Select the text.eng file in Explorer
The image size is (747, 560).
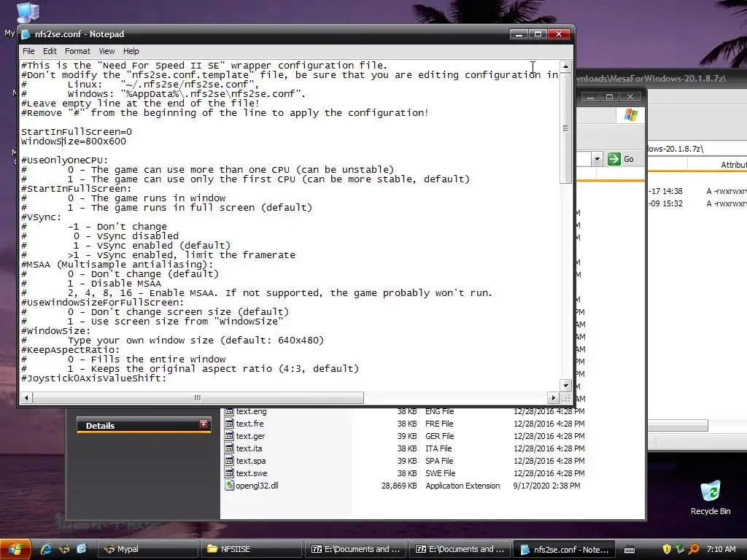[251, 411]
